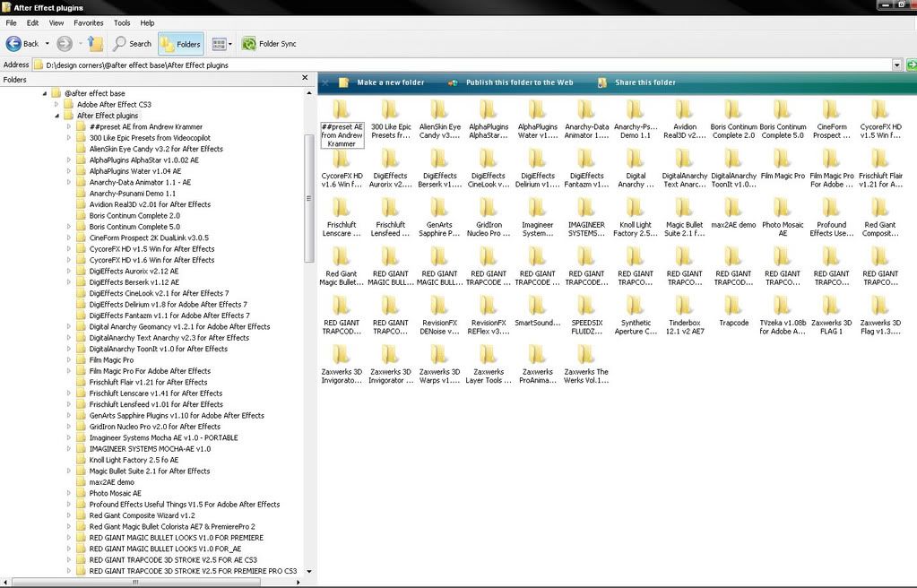The width and height of the screenshot is (917, 588).
Task: Select max2AE demo in tree
Action: pyautogui.click(x=112, y=482)
